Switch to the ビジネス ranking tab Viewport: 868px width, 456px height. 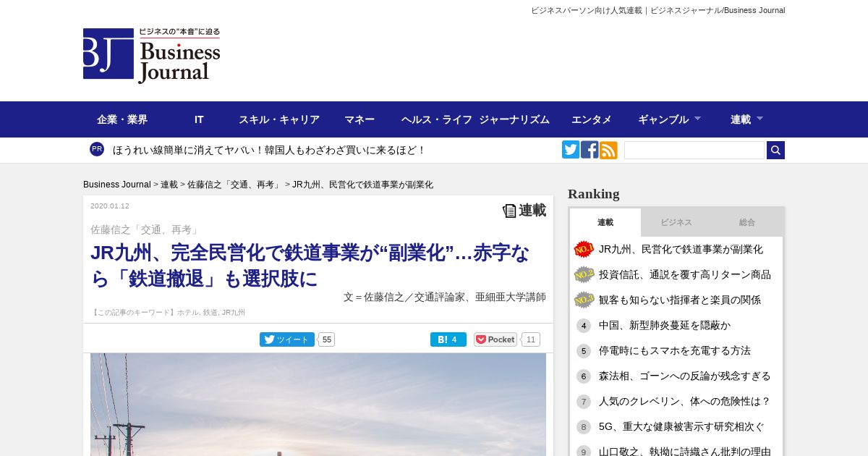pos(676,222)
